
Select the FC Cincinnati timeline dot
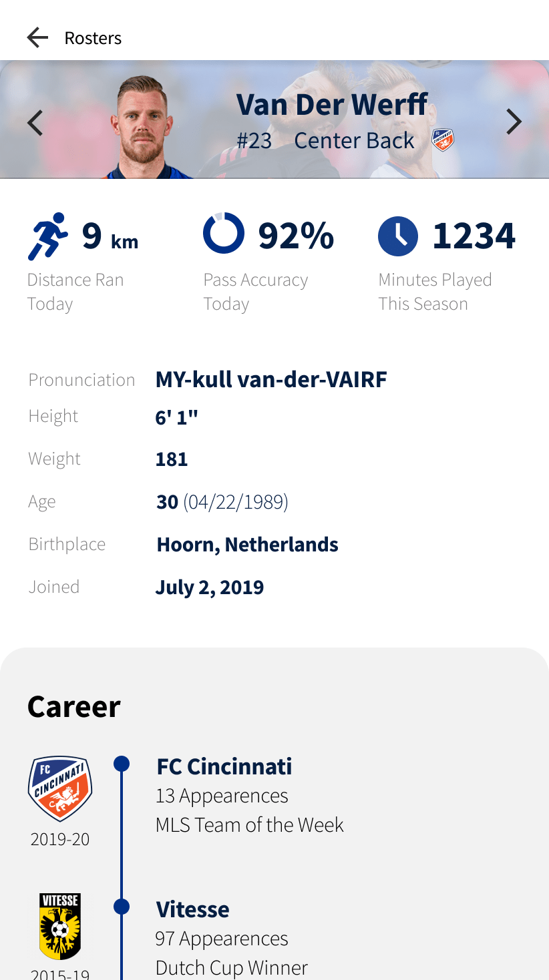click(x=122, y=764)
